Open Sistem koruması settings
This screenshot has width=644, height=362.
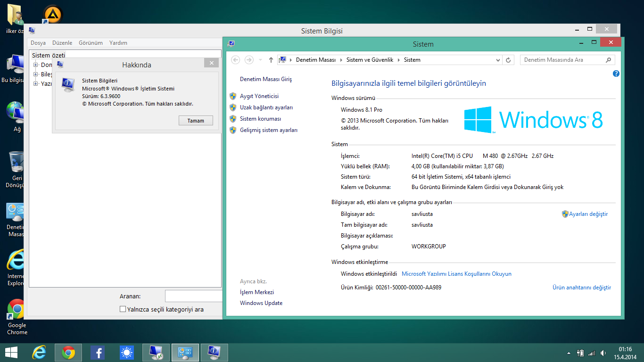(260, 119)
